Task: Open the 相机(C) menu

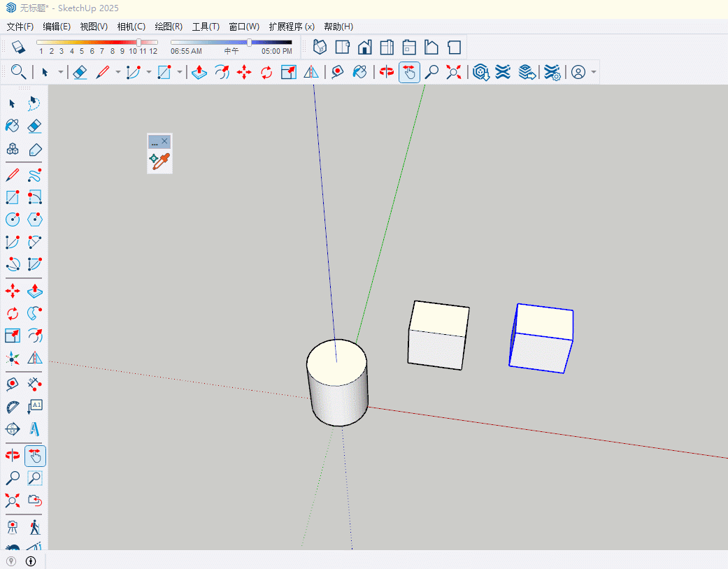Action: [131, 27]
